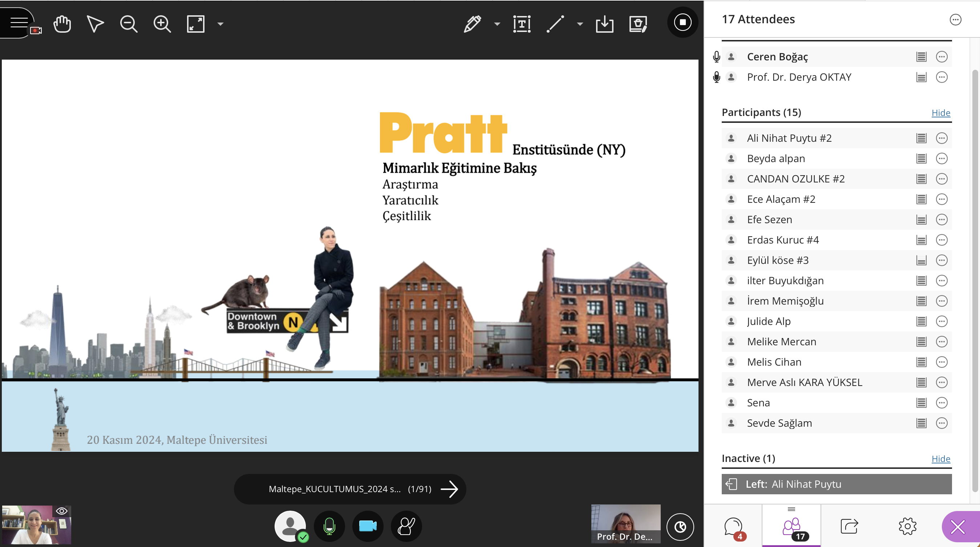Select the pencil drawing tool

click(x=472, y=24)
